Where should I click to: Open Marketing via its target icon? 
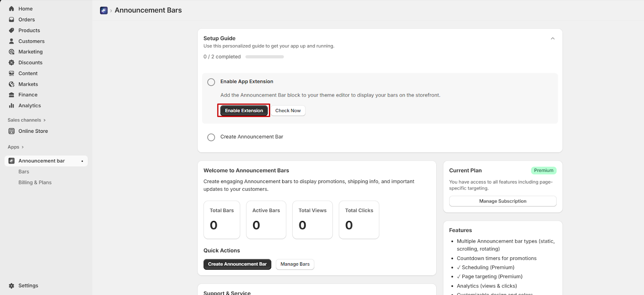coord(11,52)
